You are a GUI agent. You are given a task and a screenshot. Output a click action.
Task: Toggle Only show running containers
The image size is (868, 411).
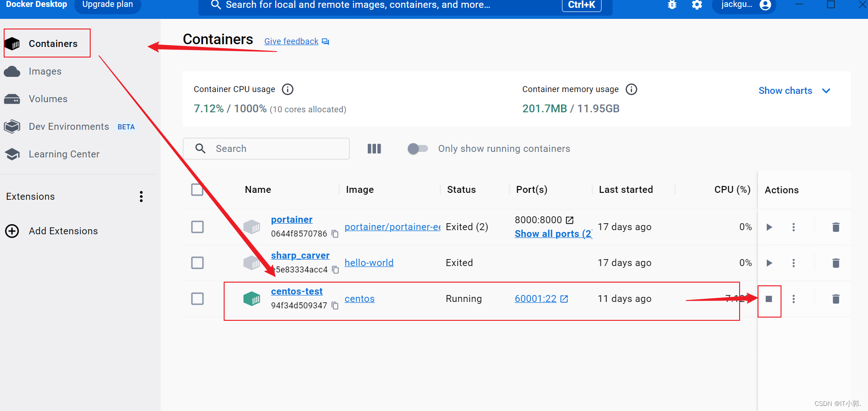417,149
